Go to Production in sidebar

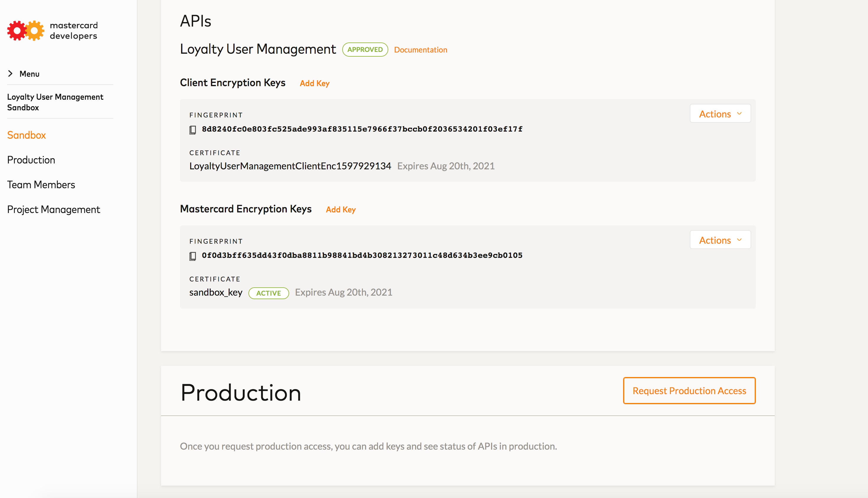31,160
